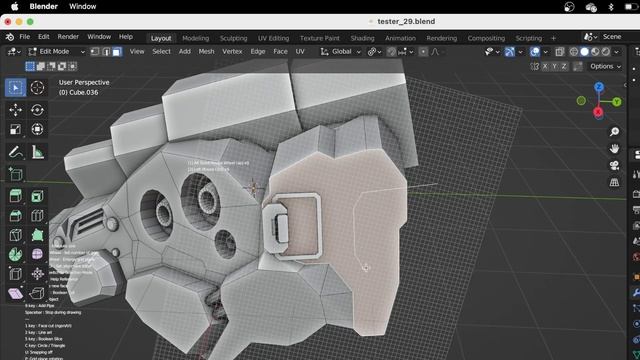This screenshot has width=640, height=360.
Task: Activate the Transform tool
Action: tap(37, 129)
